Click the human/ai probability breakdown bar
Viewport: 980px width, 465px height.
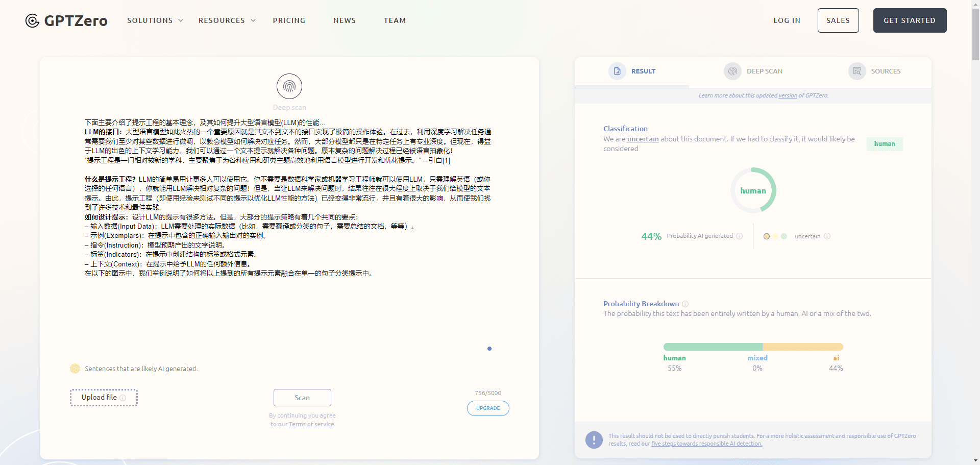(753, 347)
